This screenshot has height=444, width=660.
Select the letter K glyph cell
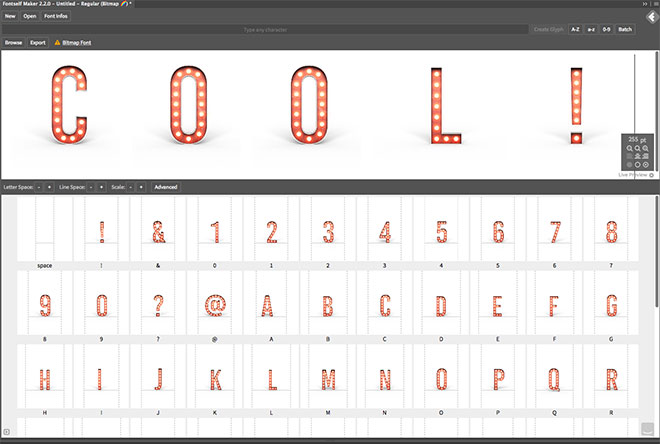pyautogui.click(x=215, y=376)
